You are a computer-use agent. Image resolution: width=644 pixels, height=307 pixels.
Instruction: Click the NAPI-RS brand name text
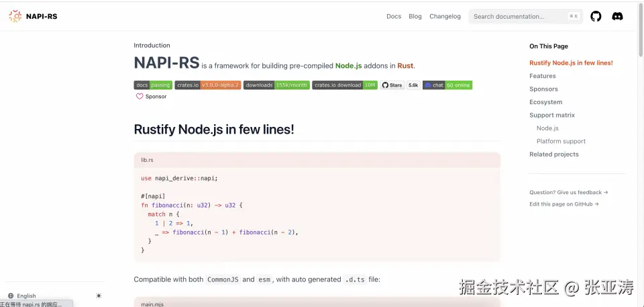tap(42, 17)
